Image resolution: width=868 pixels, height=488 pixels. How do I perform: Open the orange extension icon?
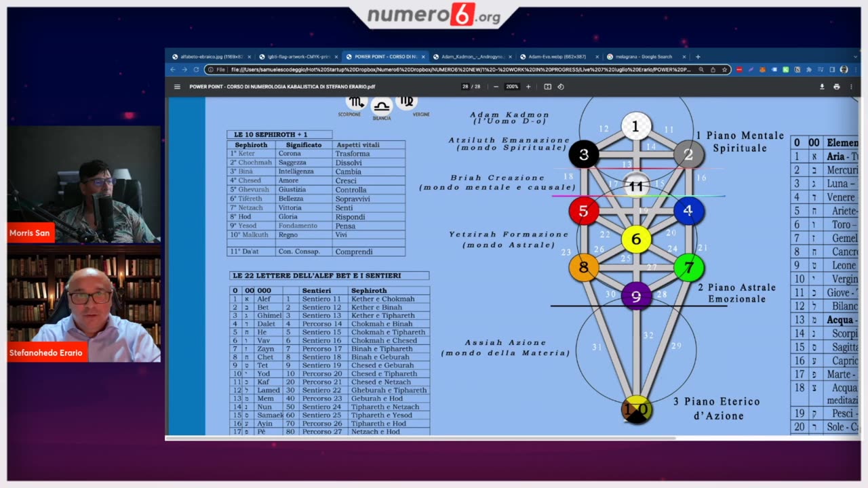[x=763, y=69]
